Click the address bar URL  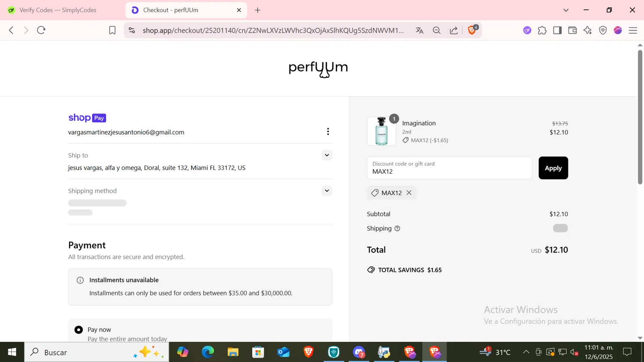tap(273, 30)
